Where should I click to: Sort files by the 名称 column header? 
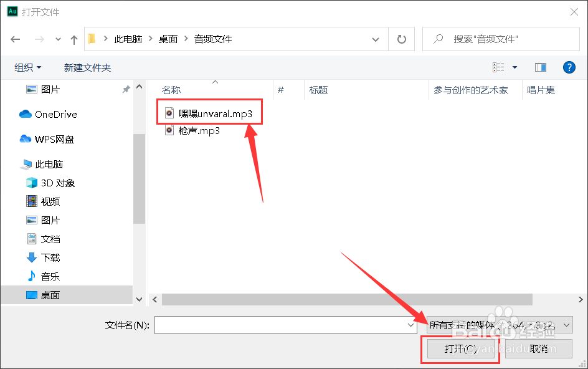(170, 90)
